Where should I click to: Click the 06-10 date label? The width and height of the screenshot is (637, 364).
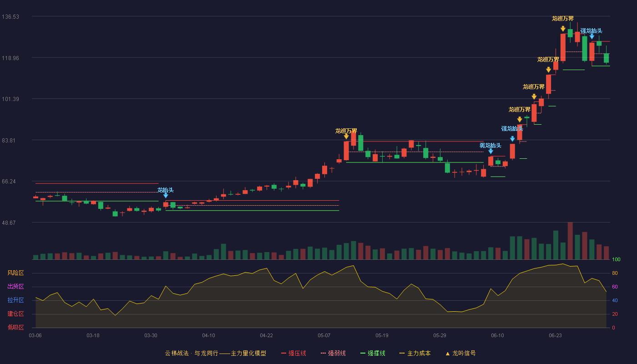497,335
